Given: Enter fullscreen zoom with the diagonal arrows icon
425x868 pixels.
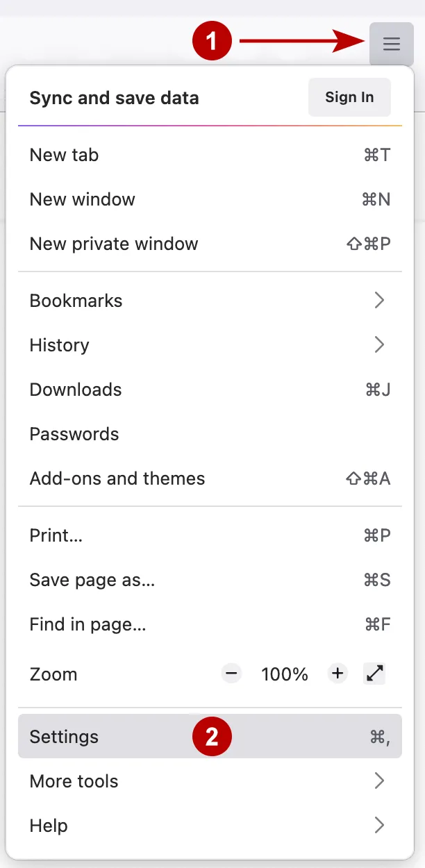Looking at the screenshot, I should (374, 673).
